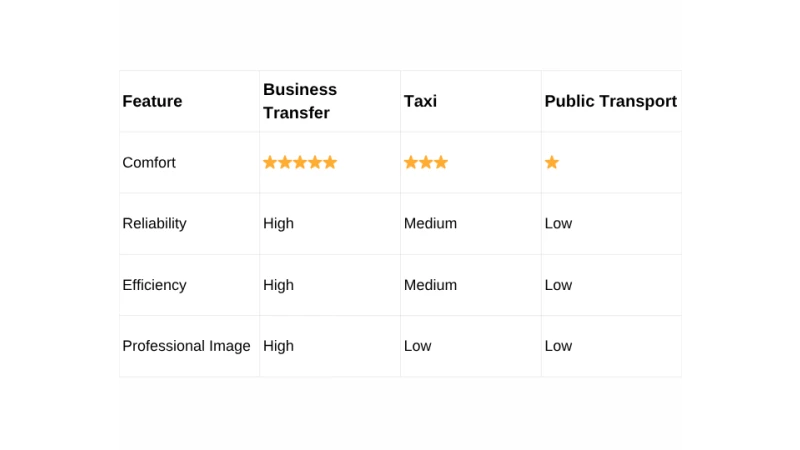Click the Taxi column header
The height and width of the screenshot is (450, 800).
click(420, 101)
